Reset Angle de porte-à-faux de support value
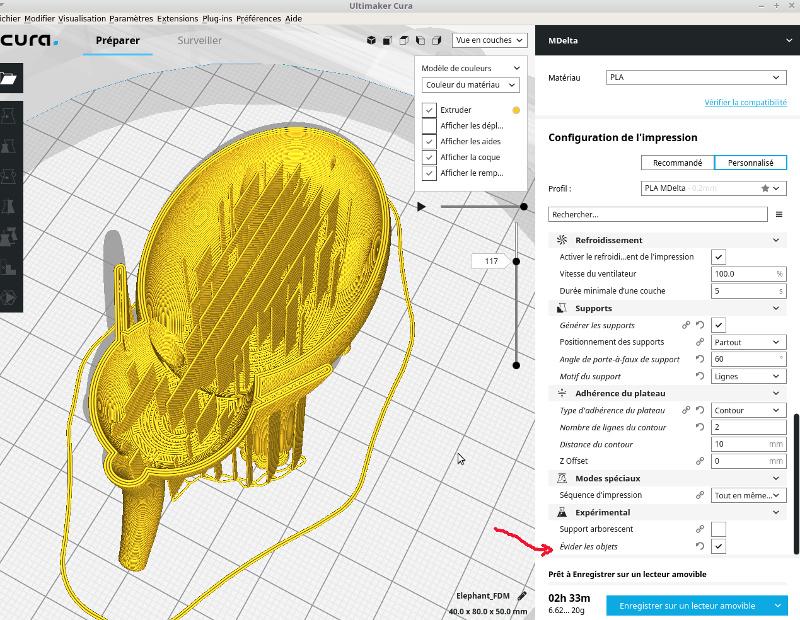 700,359
